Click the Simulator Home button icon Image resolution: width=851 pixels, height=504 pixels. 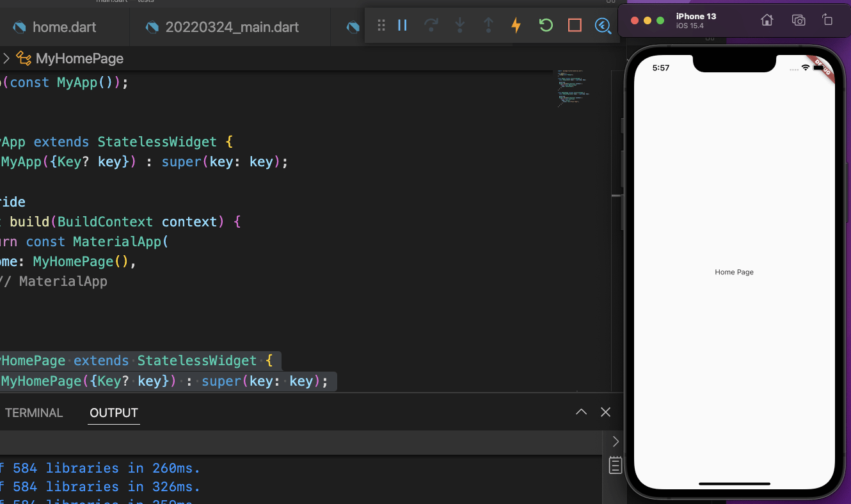767,20
